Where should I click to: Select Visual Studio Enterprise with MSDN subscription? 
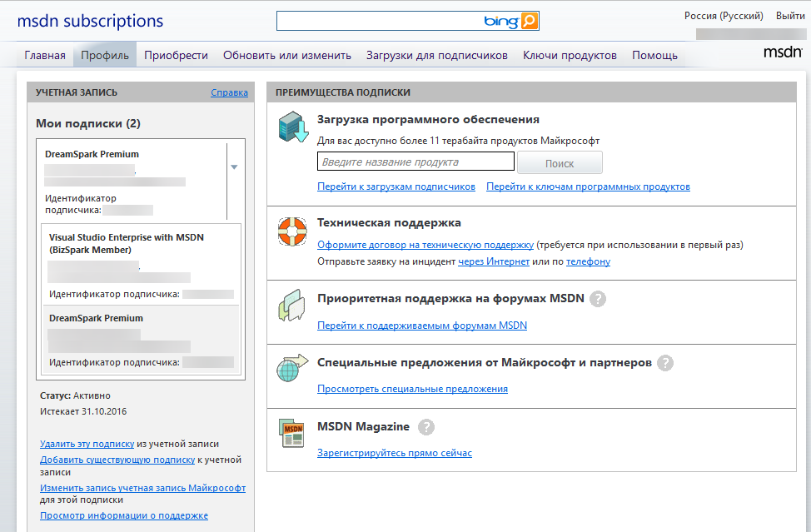(126, 243)
